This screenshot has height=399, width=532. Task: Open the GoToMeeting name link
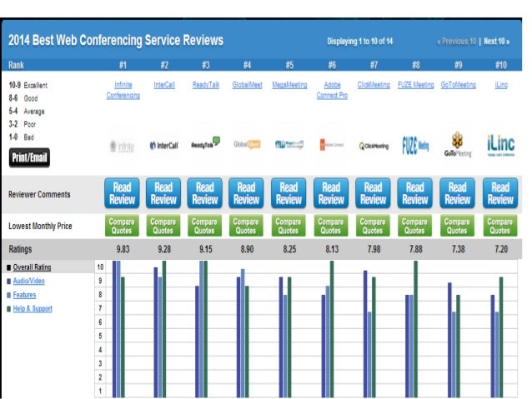(458, 85)
